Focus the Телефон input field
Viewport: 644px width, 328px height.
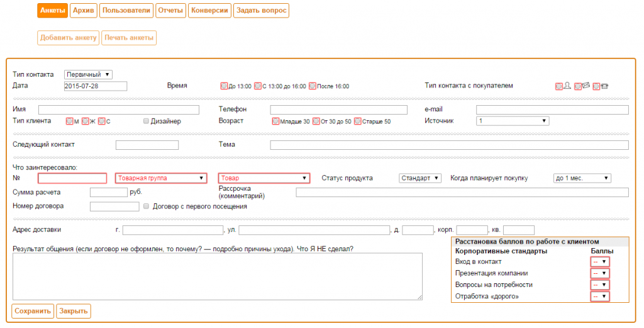pyautogui.click(x=339, y=110)
